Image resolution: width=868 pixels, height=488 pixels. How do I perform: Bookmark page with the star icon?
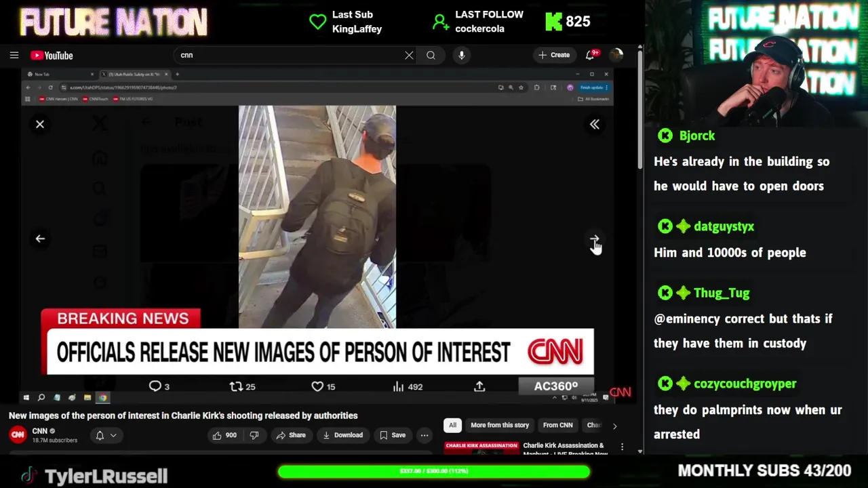(x=521, y=87)
